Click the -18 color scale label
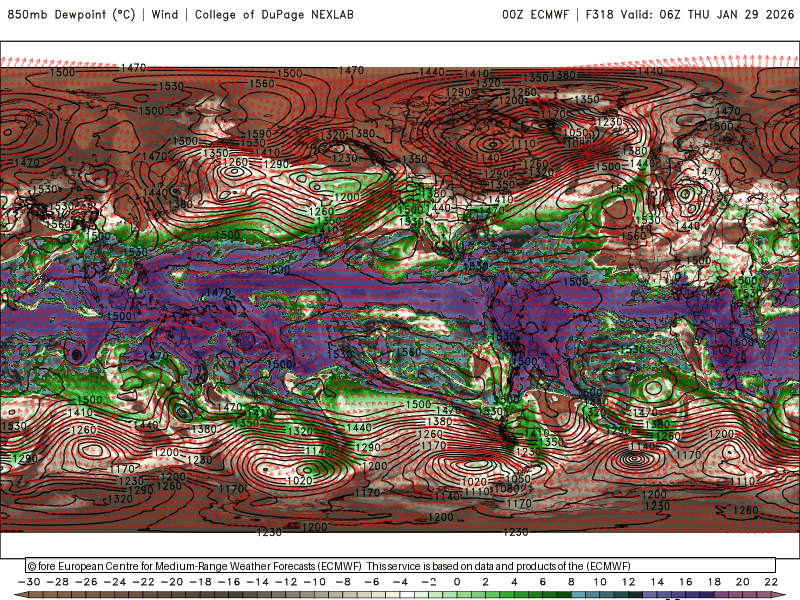This screenshot has width=800, height=600. point(201,582)
